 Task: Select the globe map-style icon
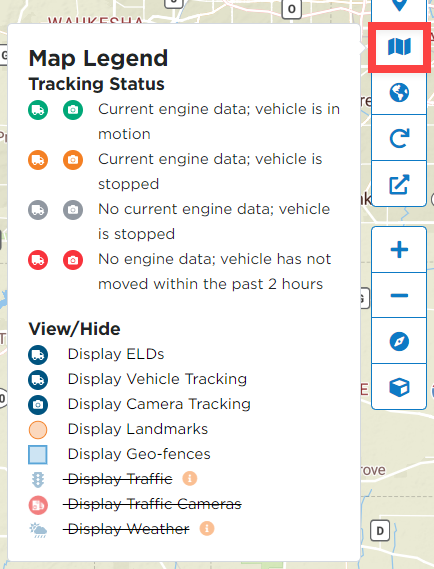click(x=399, y=93)
